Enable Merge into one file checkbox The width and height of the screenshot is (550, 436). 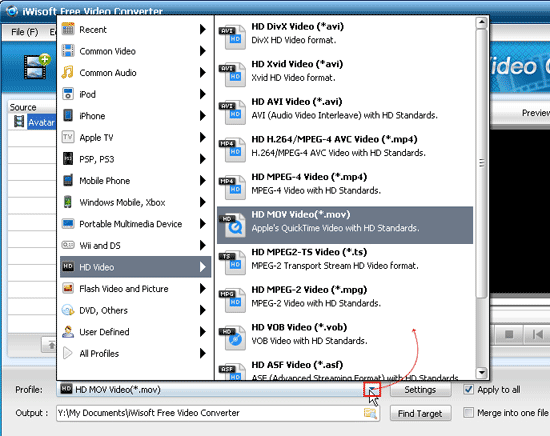coord(468,412)
